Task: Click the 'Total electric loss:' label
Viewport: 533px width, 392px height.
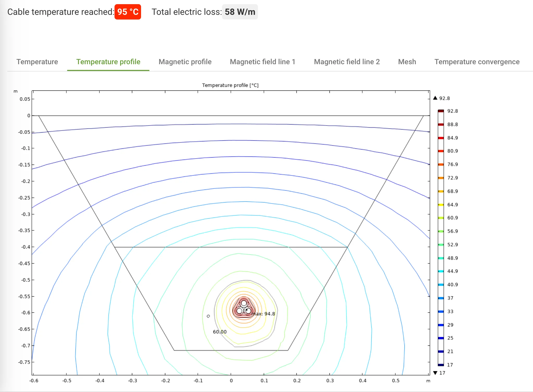Action: (x=187, y=12)
